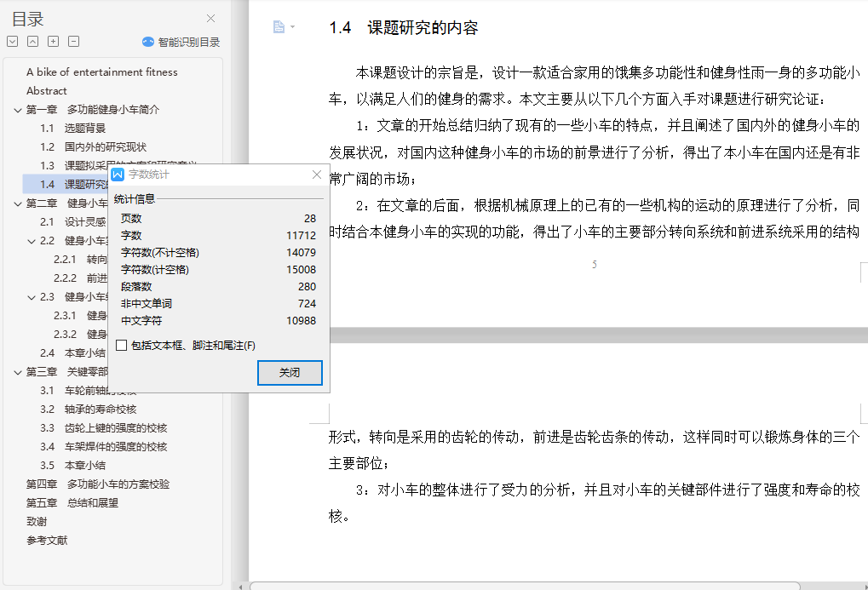Click the WPS logo icon in 字数统计 title
The image size is (868, 590).
tap(118, 175)
